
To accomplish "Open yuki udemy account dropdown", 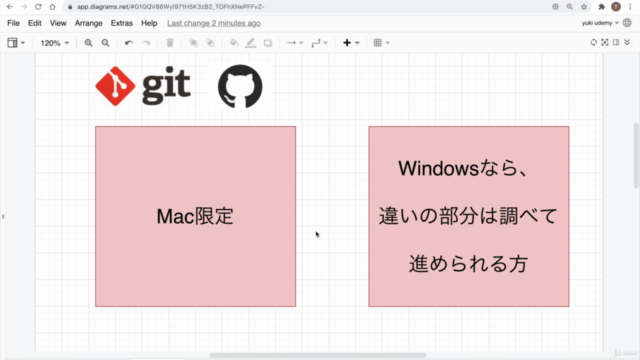I will point(600,23).
